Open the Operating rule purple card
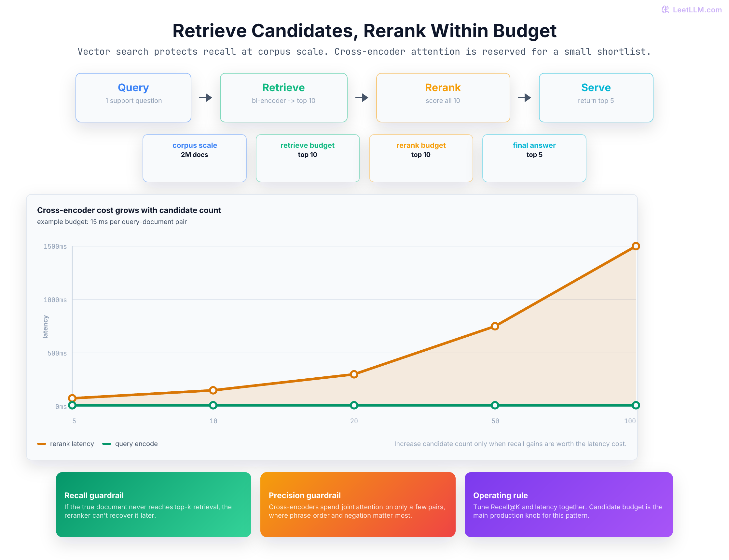Image resolution: width=729 pixels, height=560 pixels. [x=569, y=504]
